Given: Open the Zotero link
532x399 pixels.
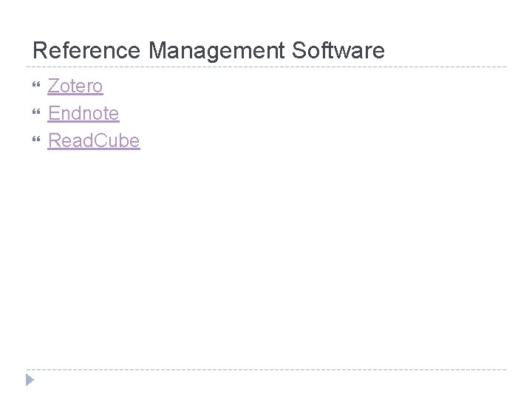Looking at the screenshot, I should (75, 86).
